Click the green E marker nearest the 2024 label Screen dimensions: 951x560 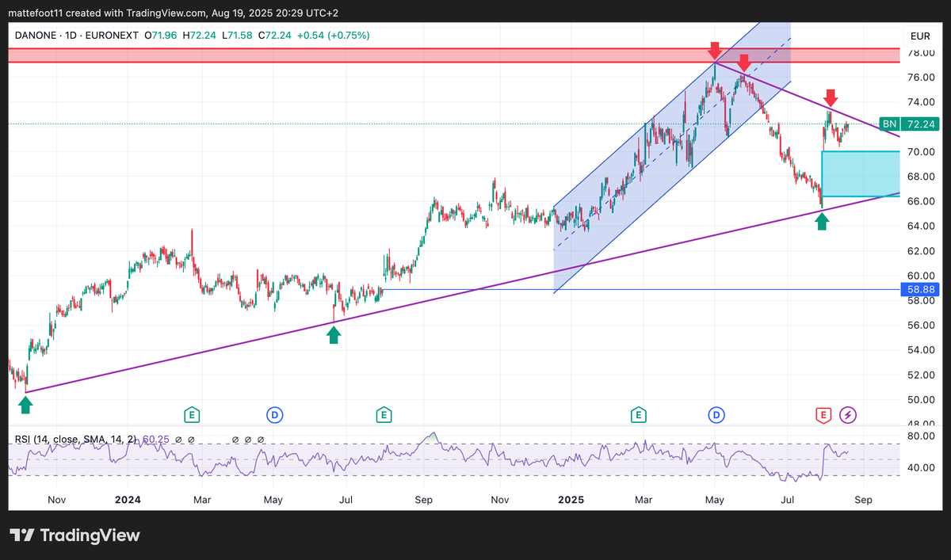tap(191, 414)
